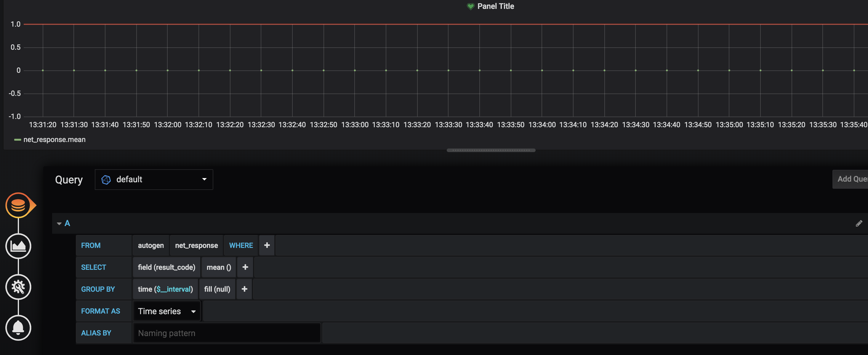Select the graph panel icon
Viewport: 868px width, 355px height.
point(18,246)
